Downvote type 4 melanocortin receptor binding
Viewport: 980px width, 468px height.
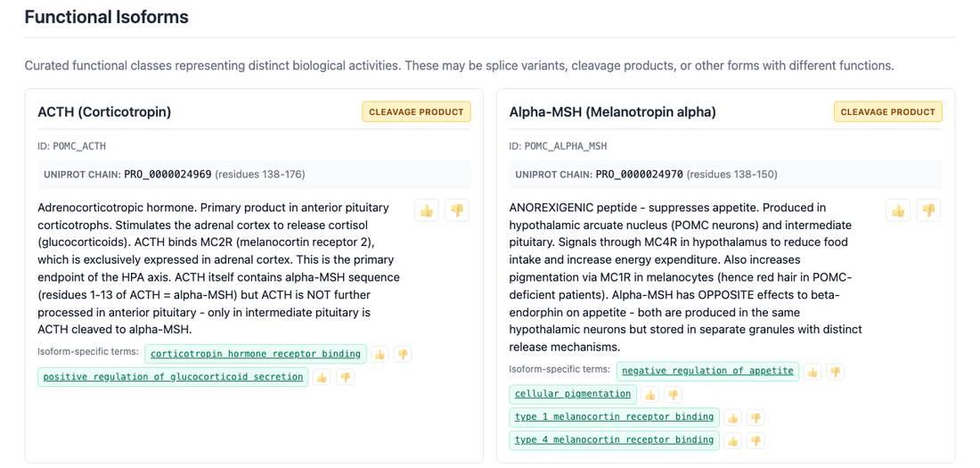(x=755, y=441)
